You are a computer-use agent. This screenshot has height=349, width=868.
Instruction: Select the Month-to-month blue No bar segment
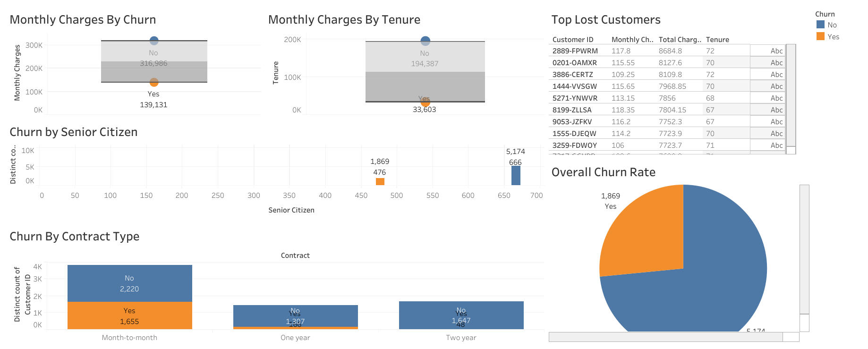(x=129, y=283)
